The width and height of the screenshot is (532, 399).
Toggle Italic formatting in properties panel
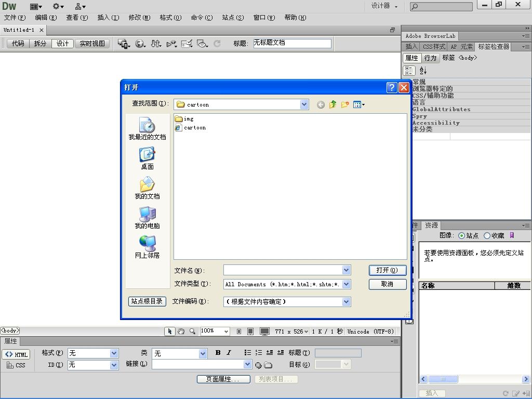(x=229, y=353)
